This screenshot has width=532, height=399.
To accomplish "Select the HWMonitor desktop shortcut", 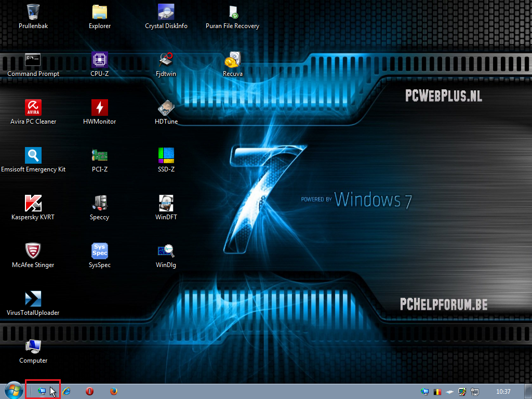I will (x=99, y=108).
